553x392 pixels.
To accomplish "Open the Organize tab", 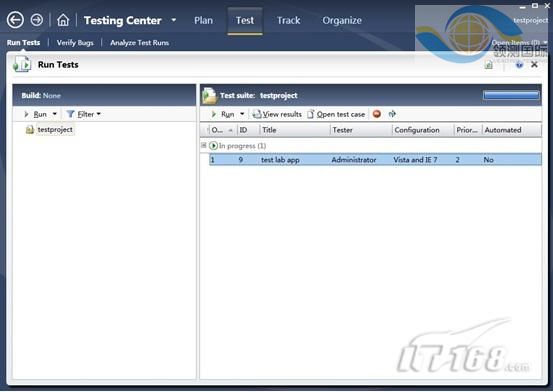I will 342,20.
